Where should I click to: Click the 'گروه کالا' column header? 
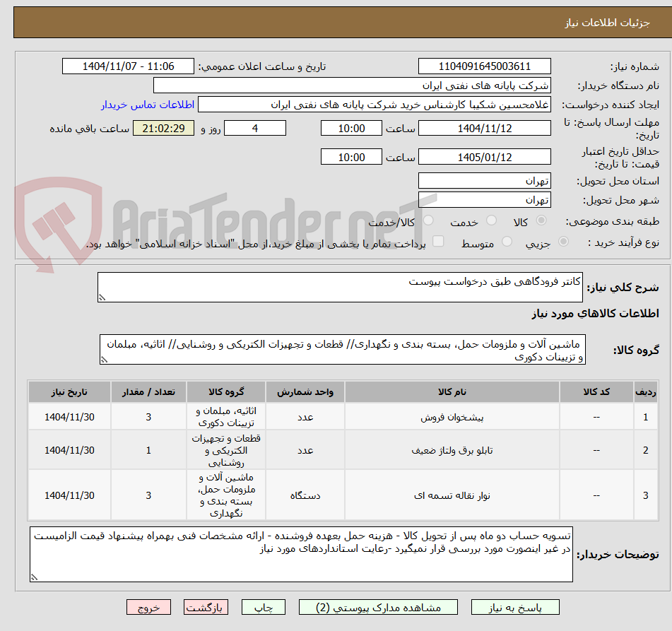[226, 391]
